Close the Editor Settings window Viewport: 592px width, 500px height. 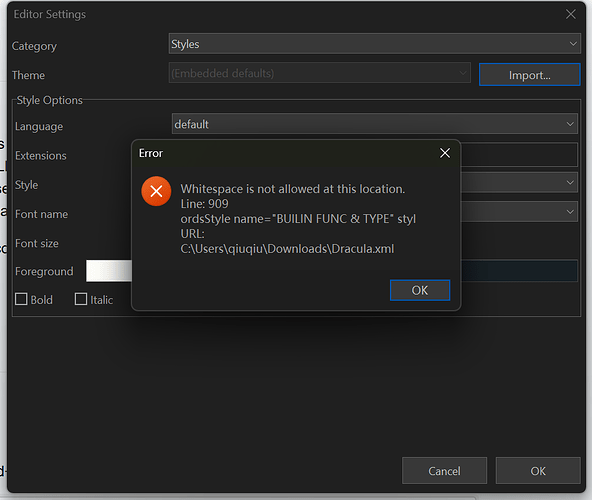click(570, 14)
